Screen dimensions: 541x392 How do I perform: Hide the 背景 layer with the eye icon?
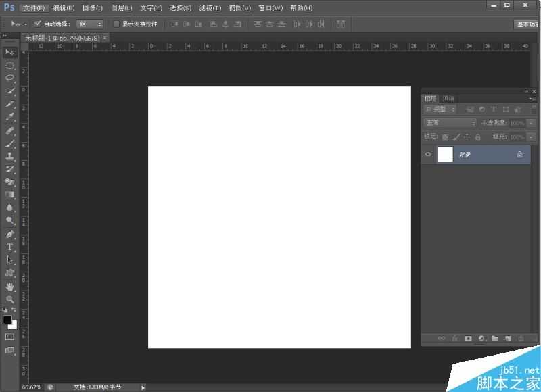[x=428, y=154]
